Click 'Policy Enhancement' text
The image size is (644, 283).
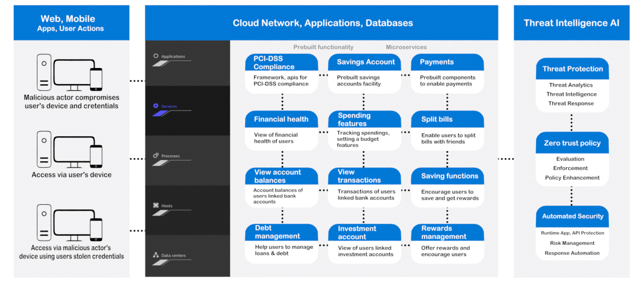(572, 178)
